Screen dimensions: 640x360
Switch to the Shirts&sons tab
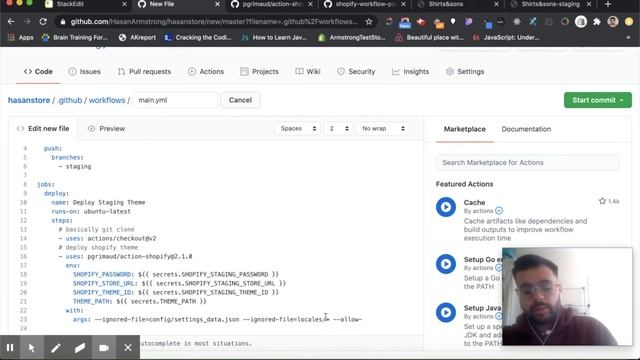pos(446,4)
